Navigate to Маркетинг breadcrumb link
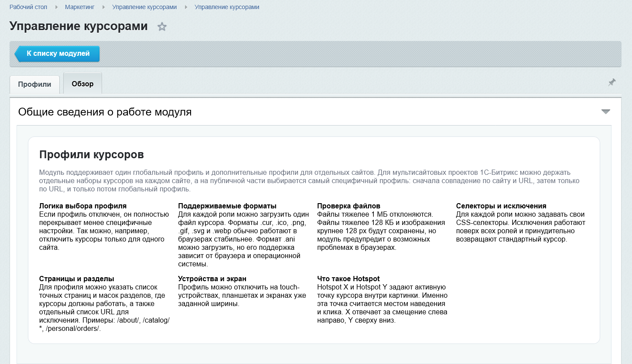Viewport: 632px width, 364px height. [x=79, y=7]
